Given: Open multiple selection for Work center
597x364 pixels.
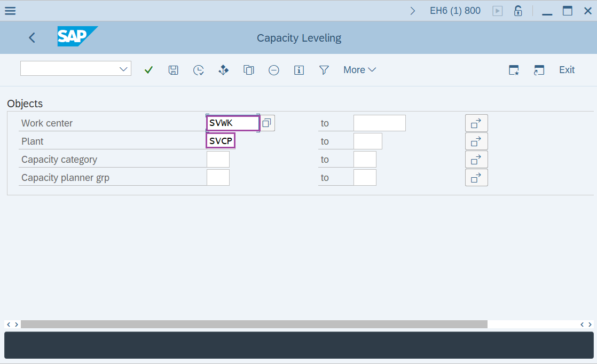Looking at the screenshot, I should coord(476,123).
